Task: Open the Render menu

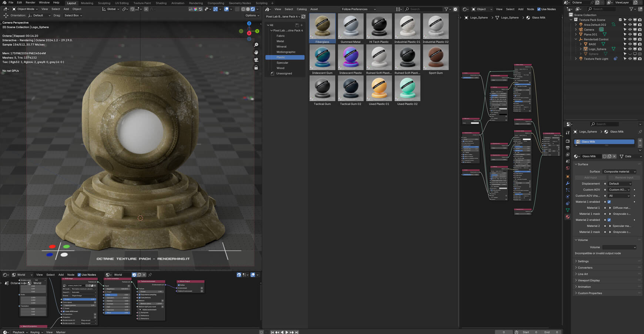Action: click(30, 3)
